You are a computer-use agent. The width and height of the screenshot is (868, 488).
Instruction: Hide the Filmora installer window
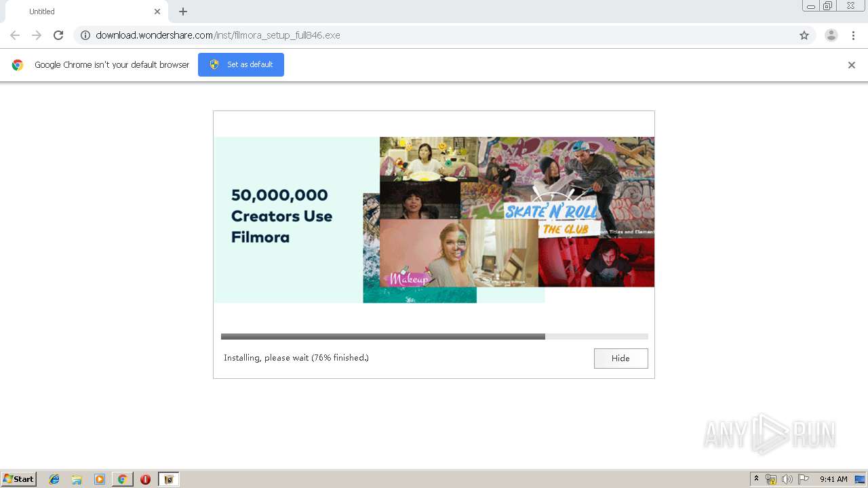tap(620, 359)
